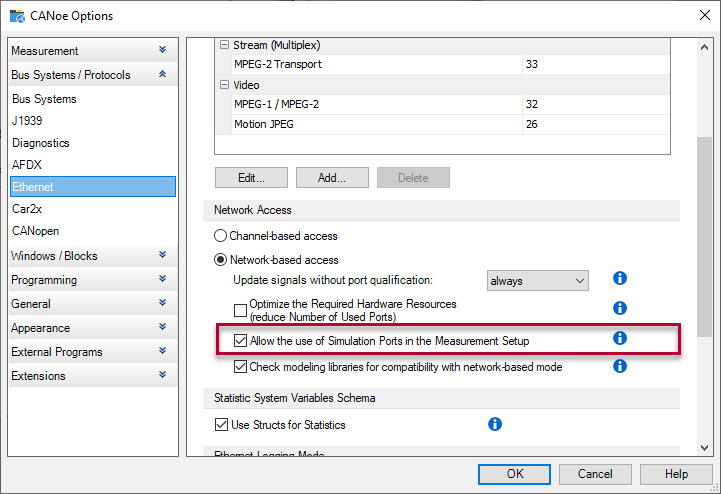
Task: Open the Diagnostics options page
Action: [x=40, y=143]
